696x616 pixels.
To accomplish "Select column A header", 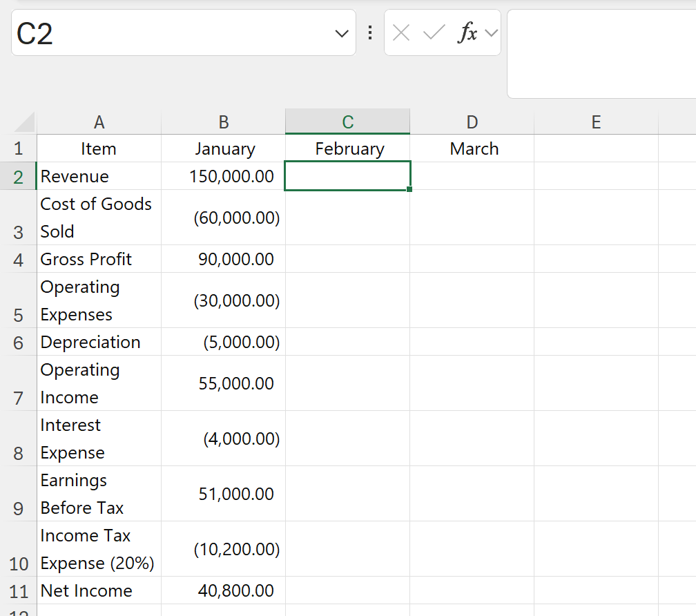I will [x=99, y=122].
